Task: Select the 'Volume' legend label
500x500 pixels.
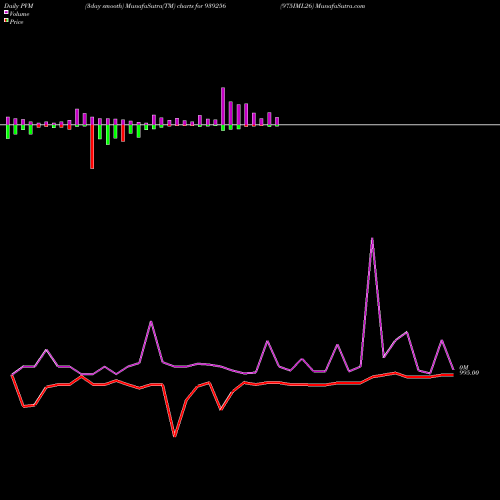Action: click(19, 14)
